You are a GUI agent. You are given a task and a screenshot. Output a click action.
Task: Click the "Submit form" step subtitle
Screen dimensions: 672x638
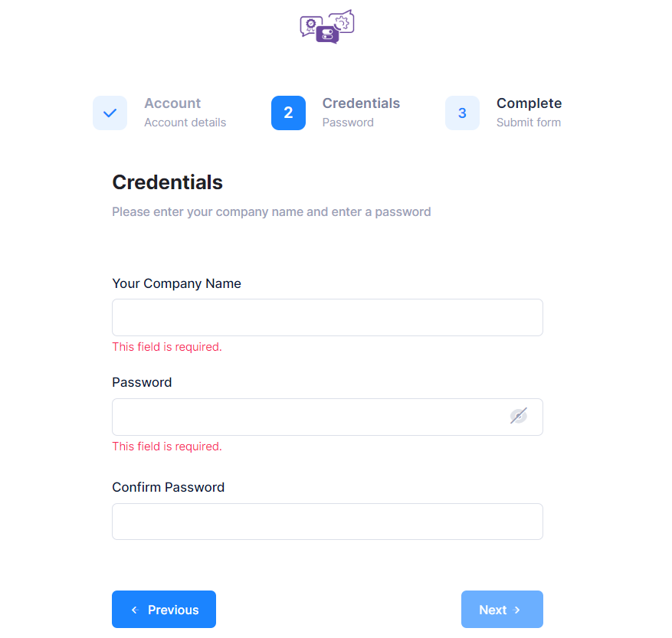(529, 123)
